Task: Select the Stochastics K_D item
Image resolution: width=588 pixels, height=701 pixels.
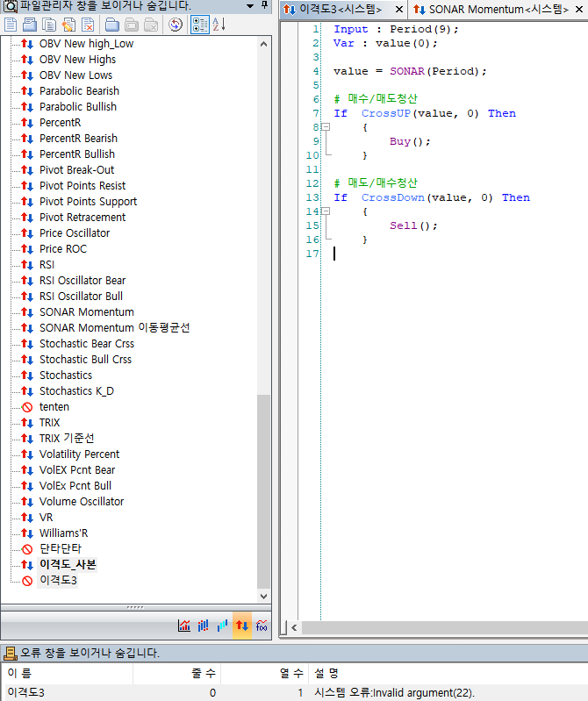Action: coord(76,391)
